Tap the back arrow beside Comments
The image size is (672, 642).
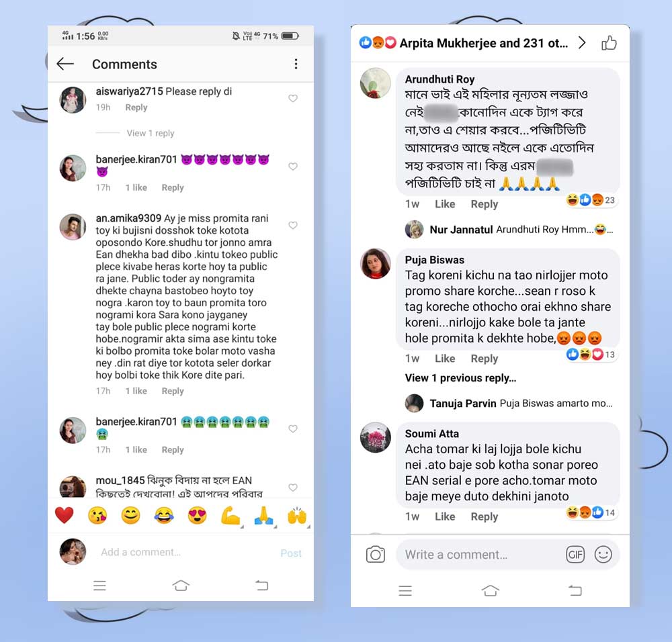65,64
